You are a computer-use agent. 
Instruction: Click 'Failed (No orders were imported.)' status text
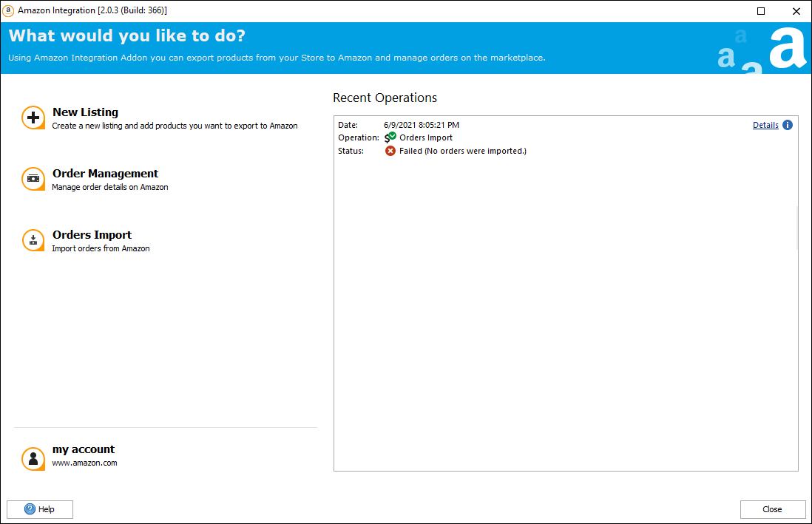pyautogui.click(x=462, y=151)
